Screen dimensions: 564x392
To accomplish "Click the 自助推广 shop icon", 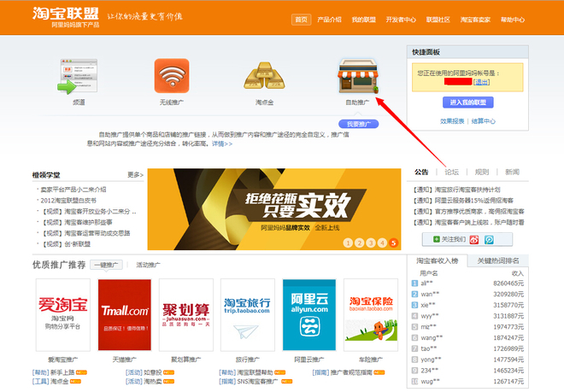I will tap(357, 76).
